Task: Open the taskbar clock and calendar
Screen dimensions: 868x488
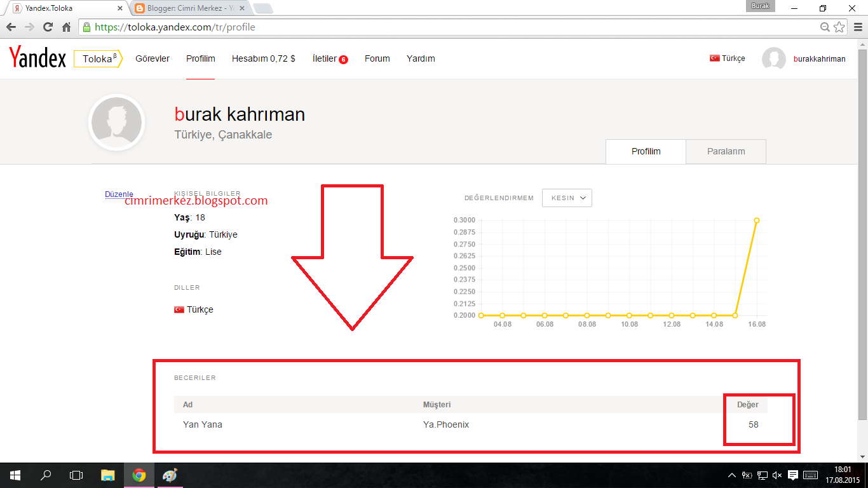Action: pos(843,475)
